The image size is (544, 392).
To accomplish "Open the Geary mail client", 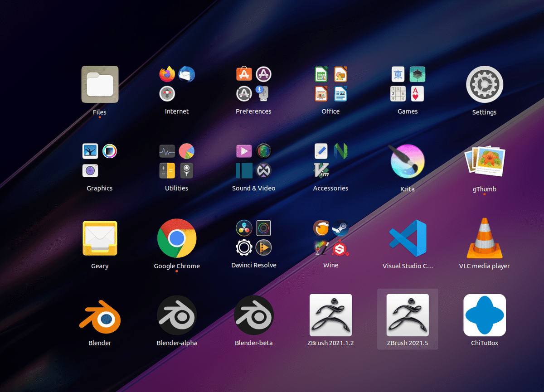I will [100, 239].
